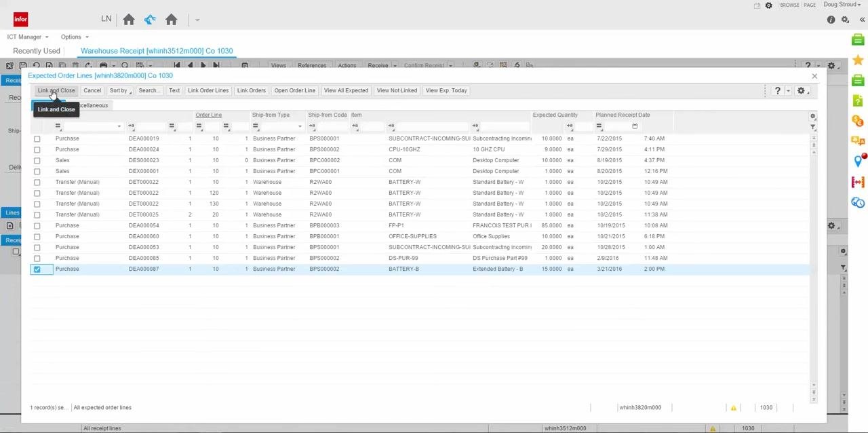
Task: Click the Planned Receipt Date filter field
Action: [617, 126]
